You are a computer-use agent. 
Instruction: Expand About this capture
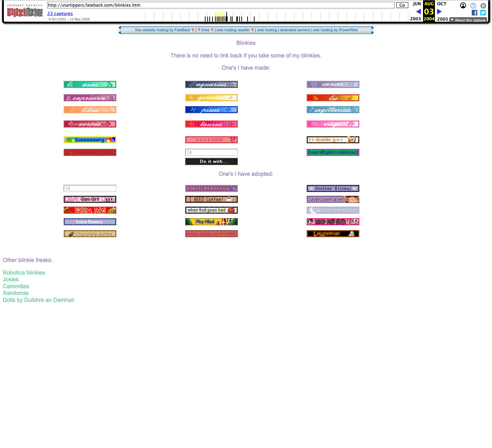coord(468,20)
